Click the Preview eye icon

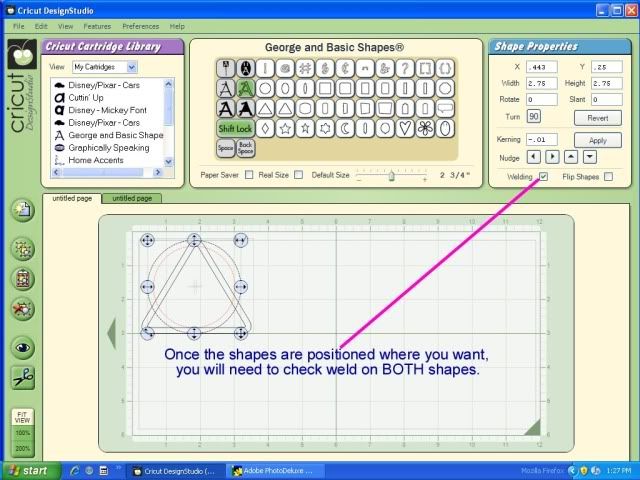coord(23,347)
